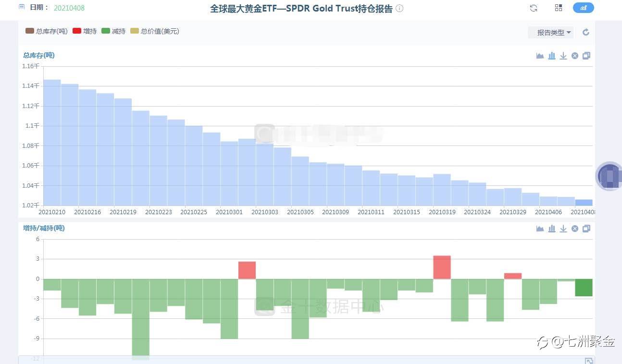The image size is (622, 364).
Task: Click the calendar icon next to 日期
Action: [x=22, y=7]
